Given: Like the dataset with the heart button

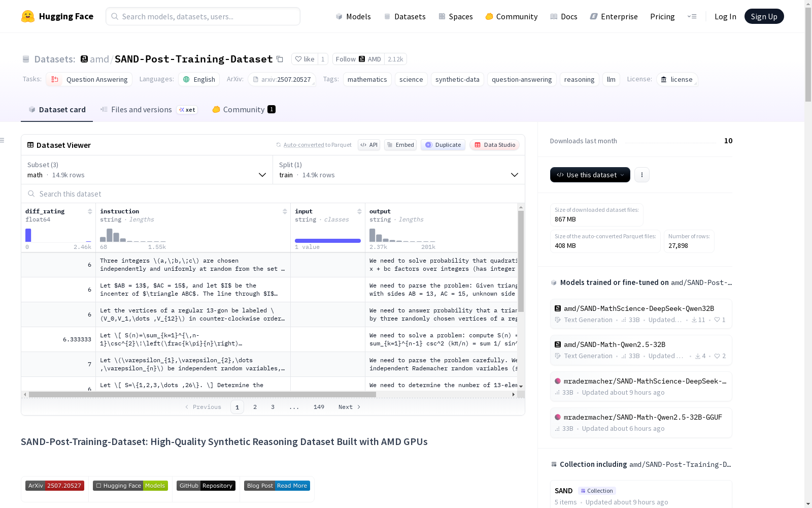Looking at the screenshot, I should [304, 59].
